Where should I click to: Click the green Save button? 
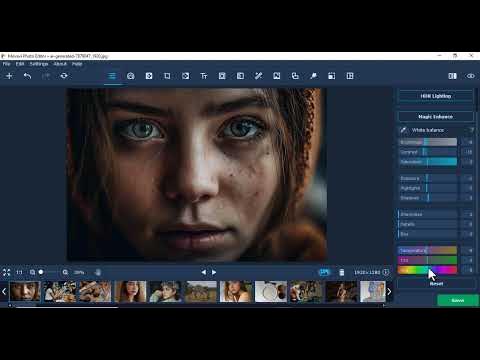pos(458,300)
